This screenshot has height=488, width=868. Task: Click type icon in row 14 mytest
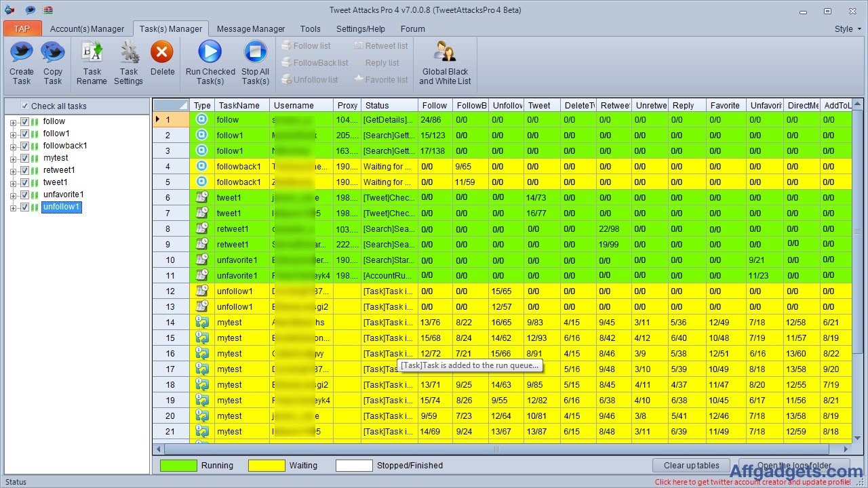tap(201, 322)
